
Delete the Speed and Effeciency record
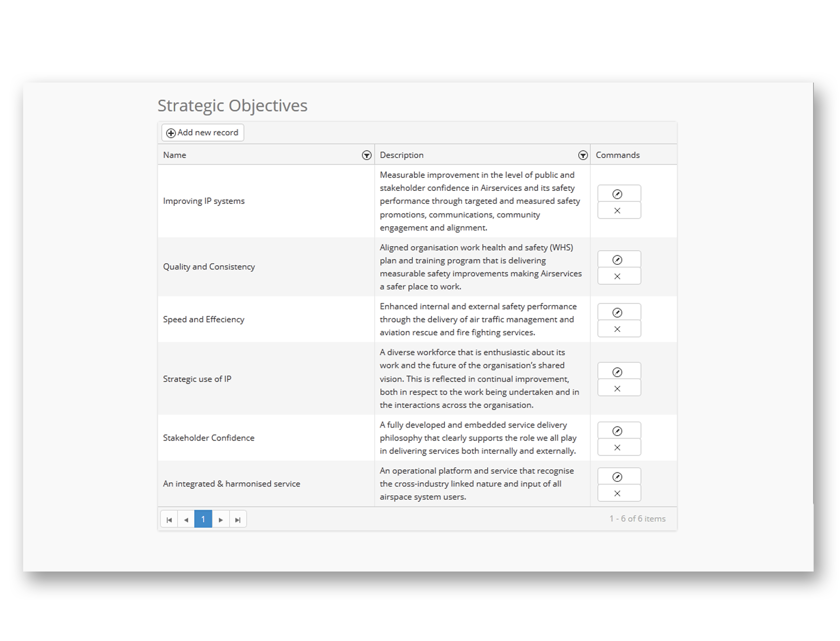[x=619, y=329]
